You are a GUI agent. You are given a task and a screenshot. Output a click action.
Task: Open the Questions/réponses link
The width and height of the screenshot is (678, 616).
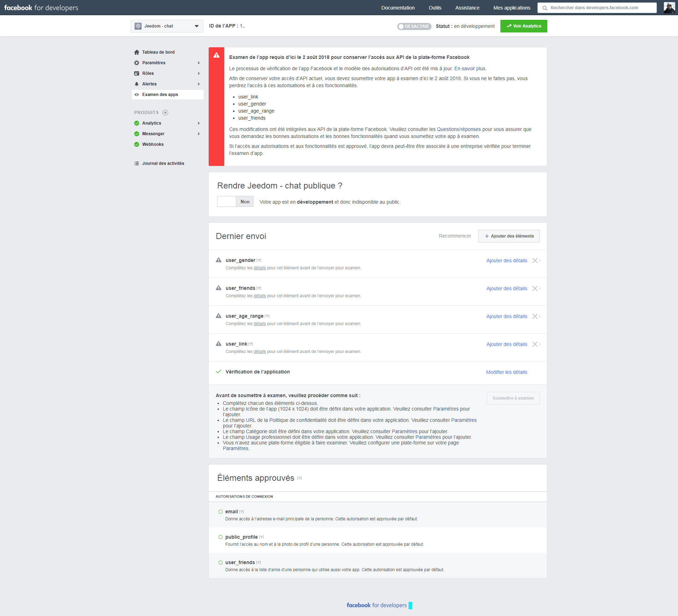(x=459, y=129)
